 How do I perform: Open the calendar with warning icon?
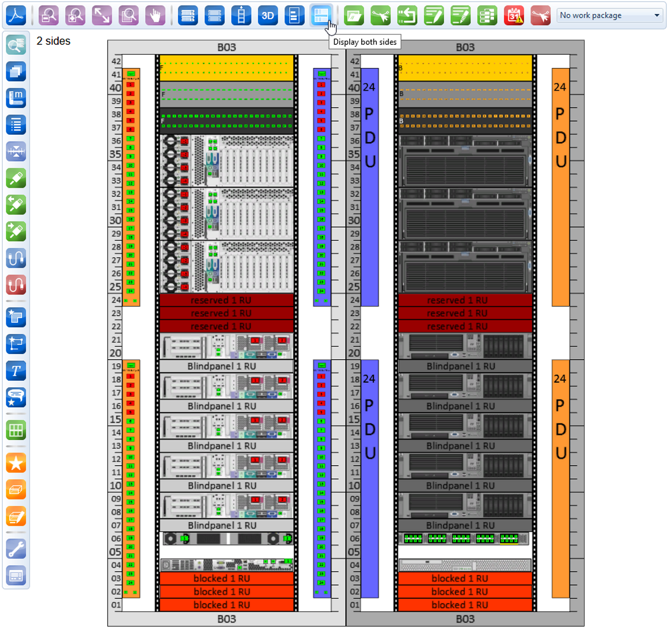tap(514, 16)
